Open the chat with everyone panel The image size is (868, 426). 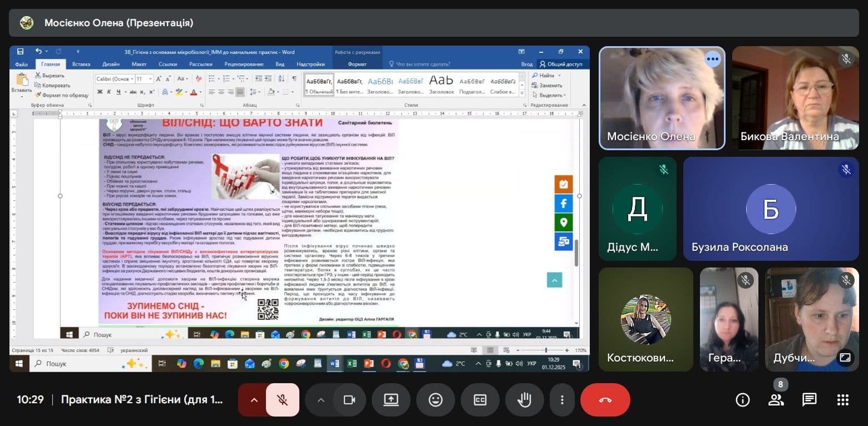point(810,399)
